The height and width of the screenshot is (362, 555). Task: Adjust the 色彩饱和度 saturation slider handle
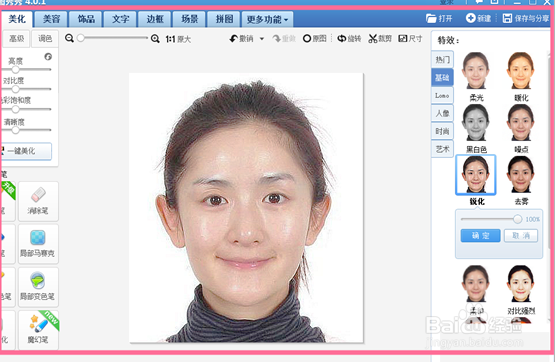[15, 109]
